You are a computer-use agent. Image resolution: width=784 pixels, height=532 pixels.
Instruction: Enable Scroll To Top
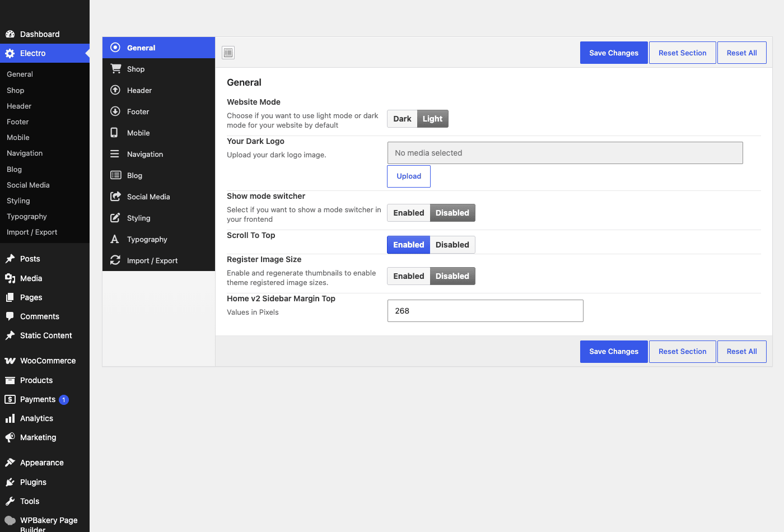[x=408, y=245]
